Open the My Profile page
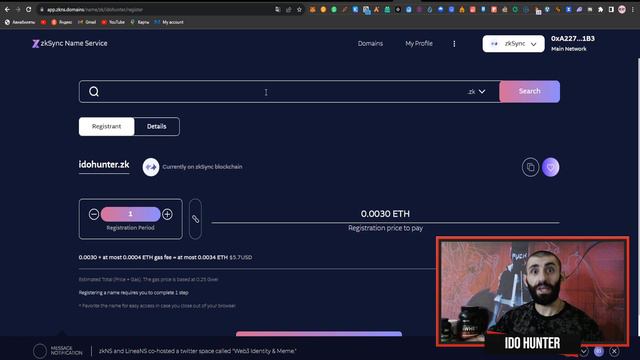 tap(419, 43)
